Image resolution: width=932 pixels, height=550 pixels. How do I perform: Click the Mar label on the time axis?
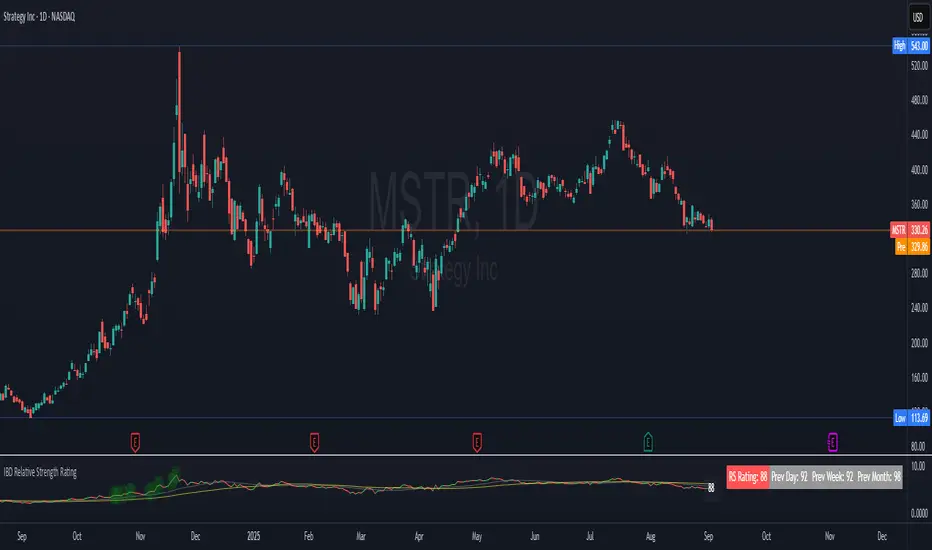coord(361,536)
